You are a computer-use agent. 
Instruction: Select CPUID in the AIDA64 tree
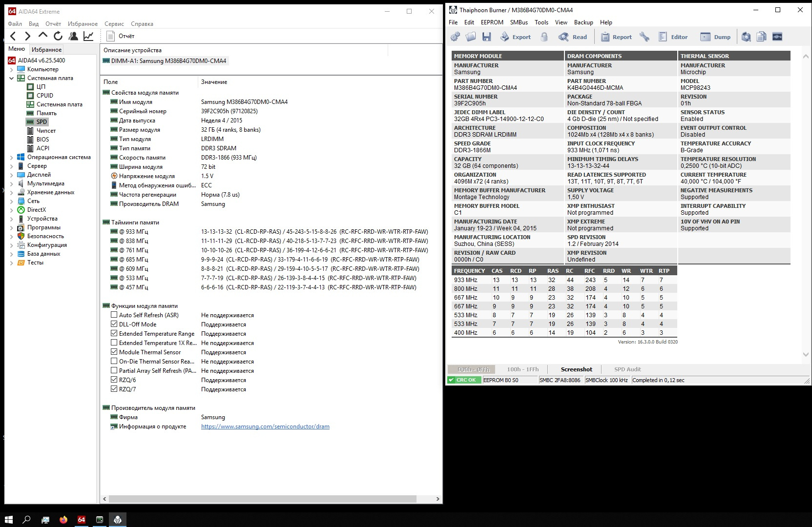tap(45, 96)
